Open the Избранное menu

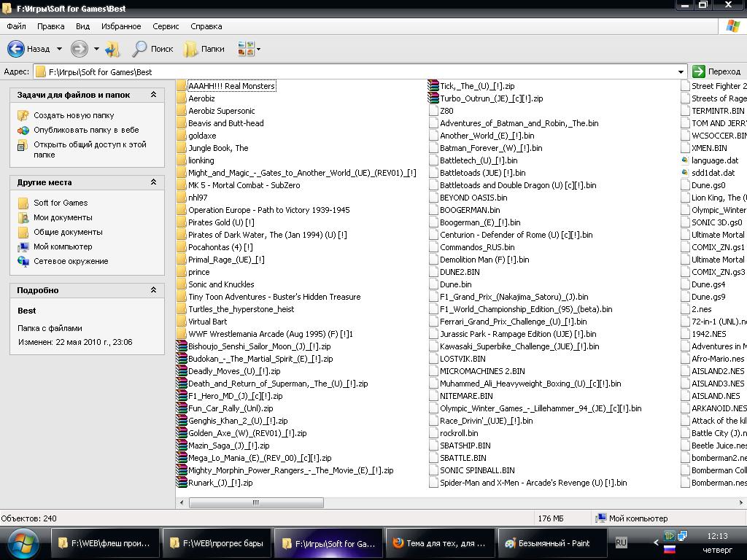point(121,26)
